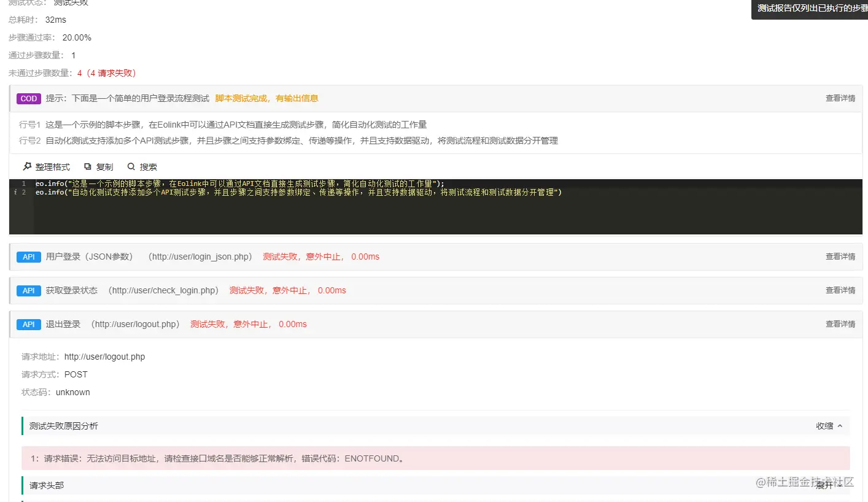Viewport: 868px width, 502px height.
Task: Click code editor line 2 text
Action: (298, 192)
